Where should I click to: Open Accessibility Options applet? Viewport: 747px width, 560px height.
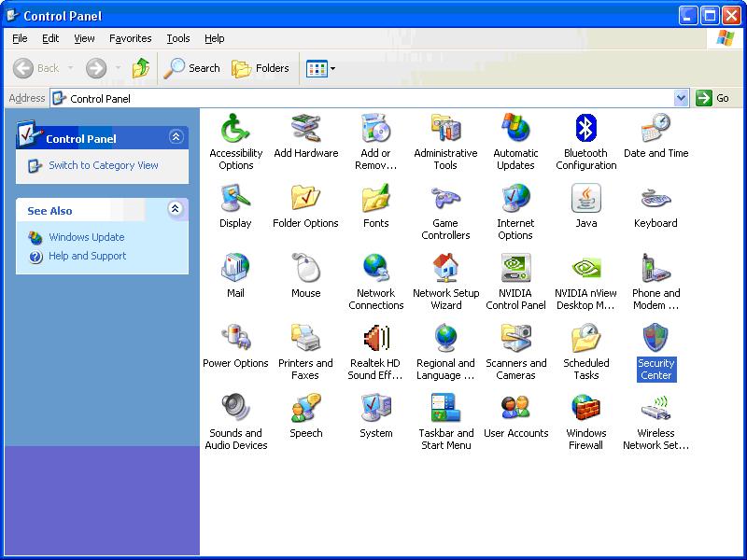pos(236,142)
